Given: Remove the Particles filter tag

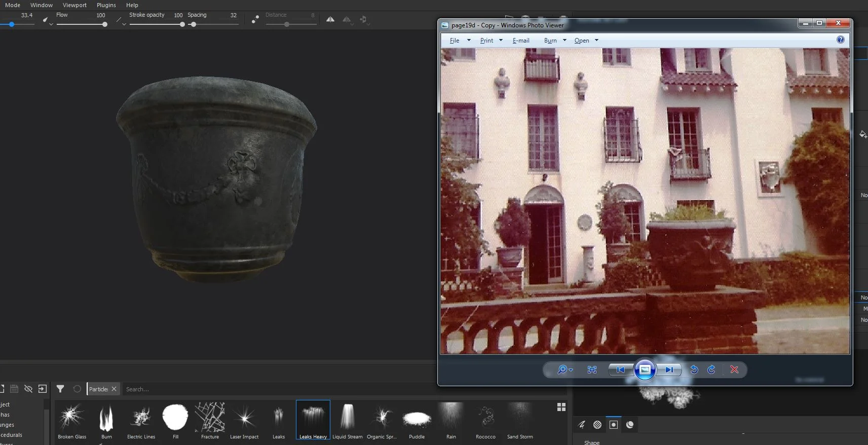Looking at the screenshot, I should tap(114, 389).
